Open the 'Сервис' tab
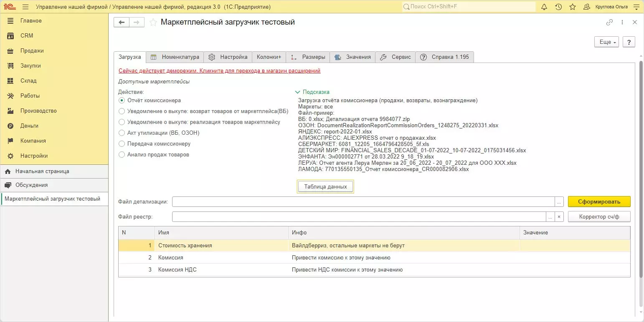Viewport: 644px width, 322px height. [396, 57]
